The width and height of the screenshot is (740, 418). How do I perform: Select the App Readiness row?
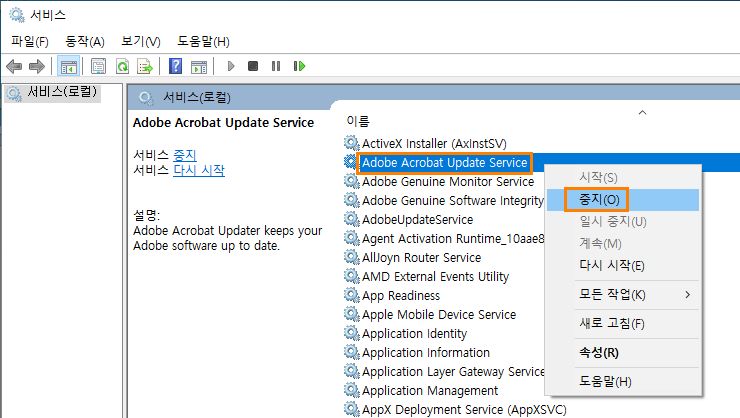point(401,296)
